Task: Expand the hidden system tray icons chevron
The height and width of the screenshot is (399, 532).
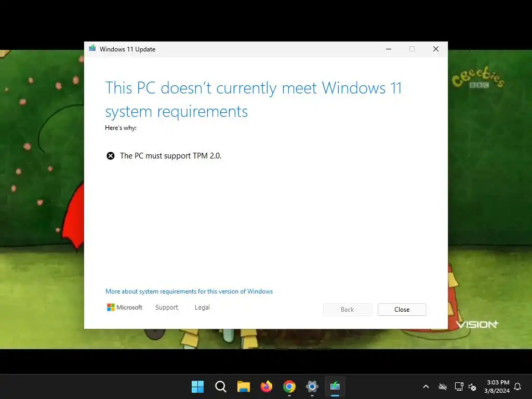Action: pyautogui.click(x=426, y=387)
